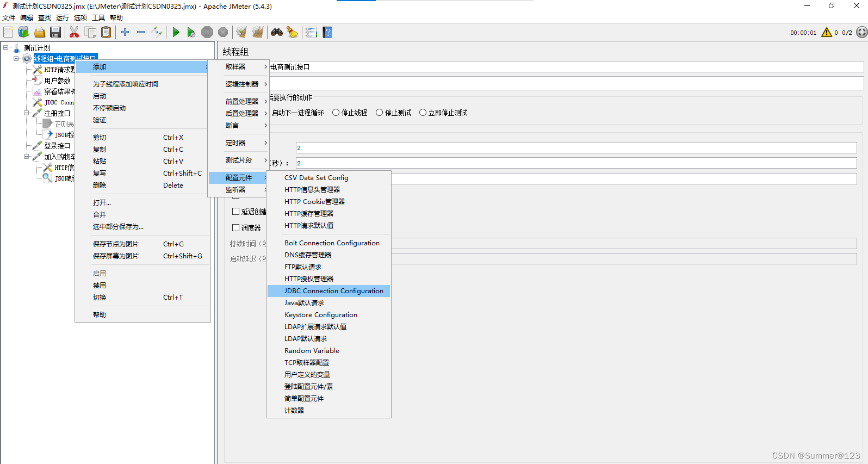This screenshot has height=464, width=868.
Task: Clear results with single broom icon
Action: pos(241,33)
